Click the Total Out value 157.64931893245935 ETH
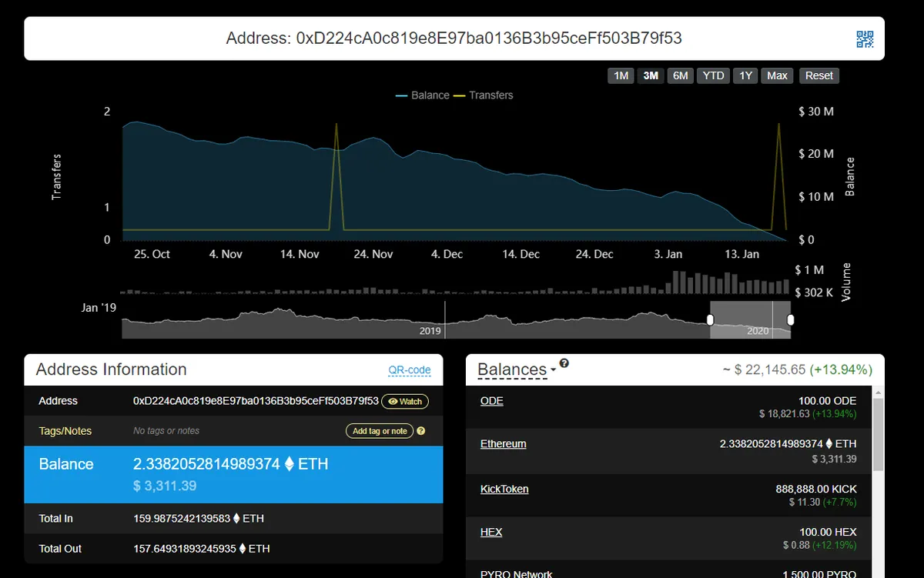Image resolution: width=924 pixels, height=578 pixels. pyautogui.click(x=201, y=549)
